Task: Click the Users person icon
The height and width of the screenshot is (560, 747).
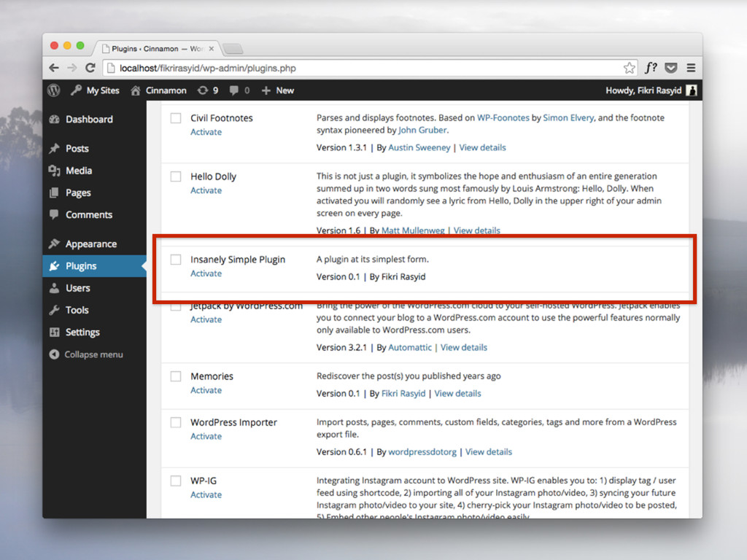Action: pyautogui.click(x=54, y=288)
